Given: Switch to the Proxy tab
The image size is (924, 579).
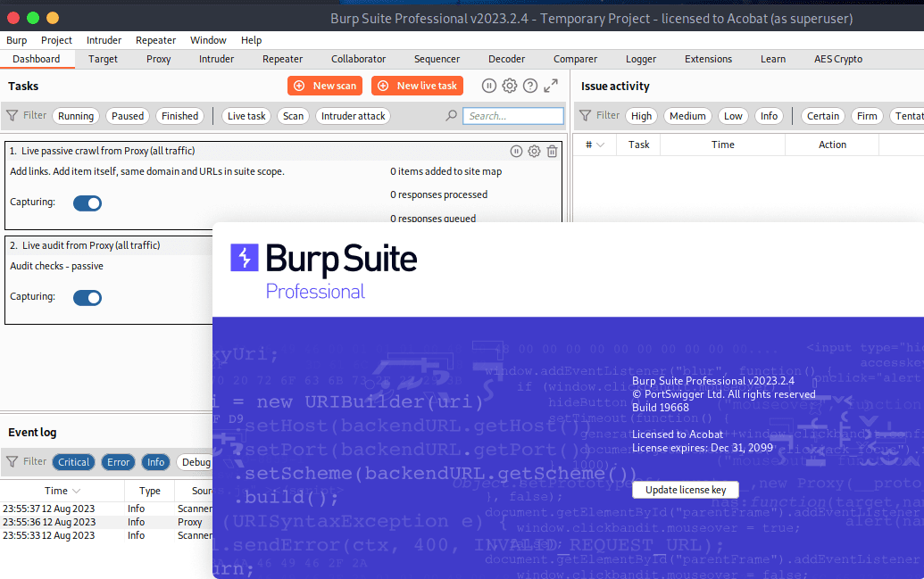Looking at the screenshot, I should 159,59.
